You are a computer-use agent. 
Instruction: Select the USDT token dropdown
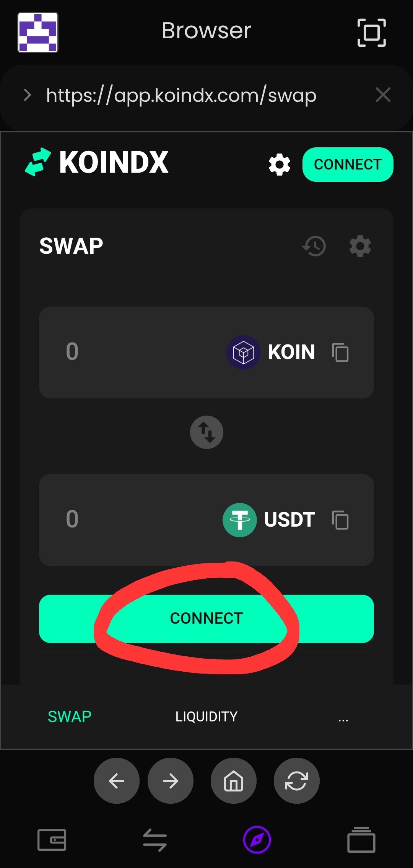pos(269,520)
